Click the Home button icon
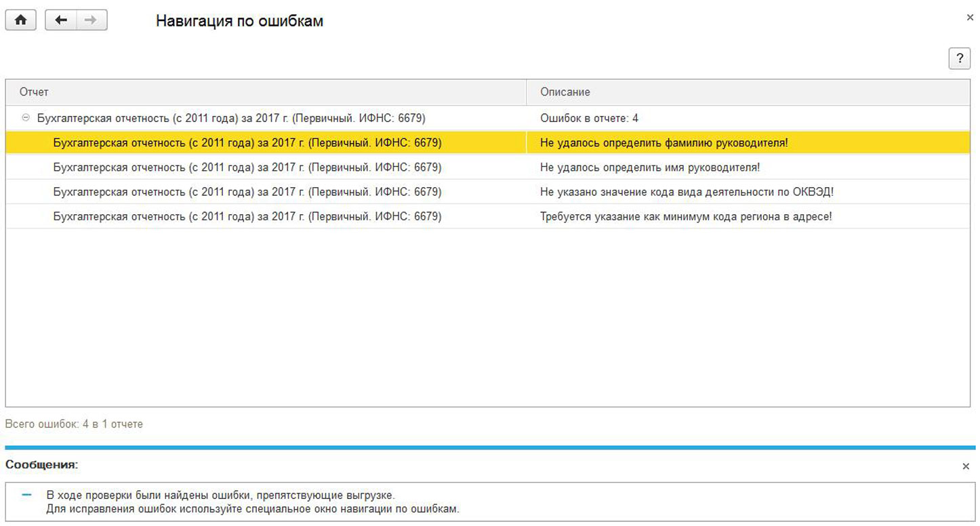980x526 pixels. 21,20
